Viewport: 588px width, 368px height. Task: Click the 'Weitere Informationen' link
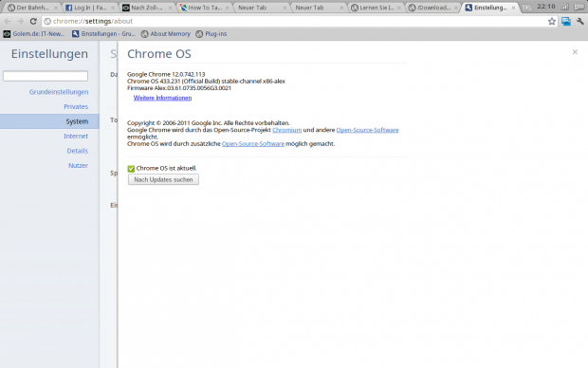pos(162,98)
